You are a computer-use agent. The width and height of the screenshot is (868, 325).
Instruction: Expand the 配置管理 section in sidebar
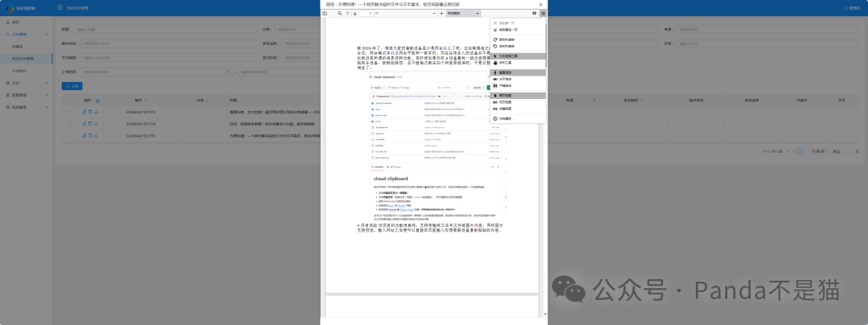click(x=26, y=95)
